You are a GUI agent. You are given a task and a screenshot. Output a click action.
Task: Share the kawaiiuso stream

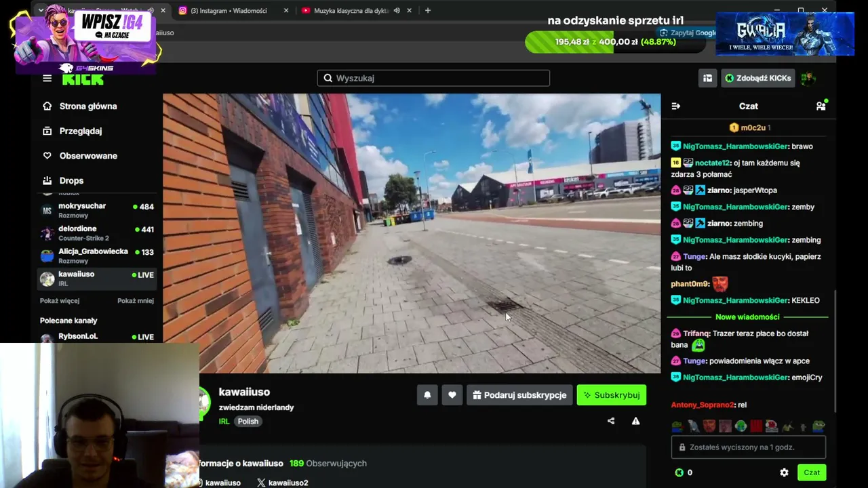coord(611,421)
